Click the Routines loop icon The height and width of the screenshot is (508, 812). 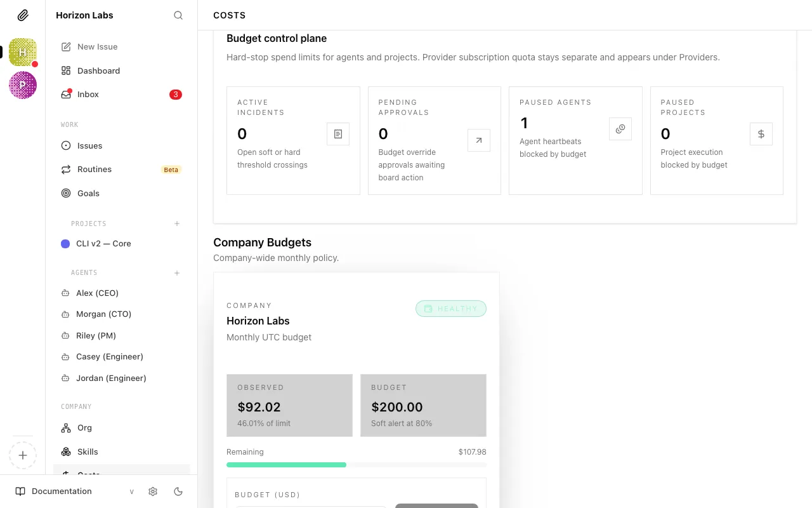(66, 170)
